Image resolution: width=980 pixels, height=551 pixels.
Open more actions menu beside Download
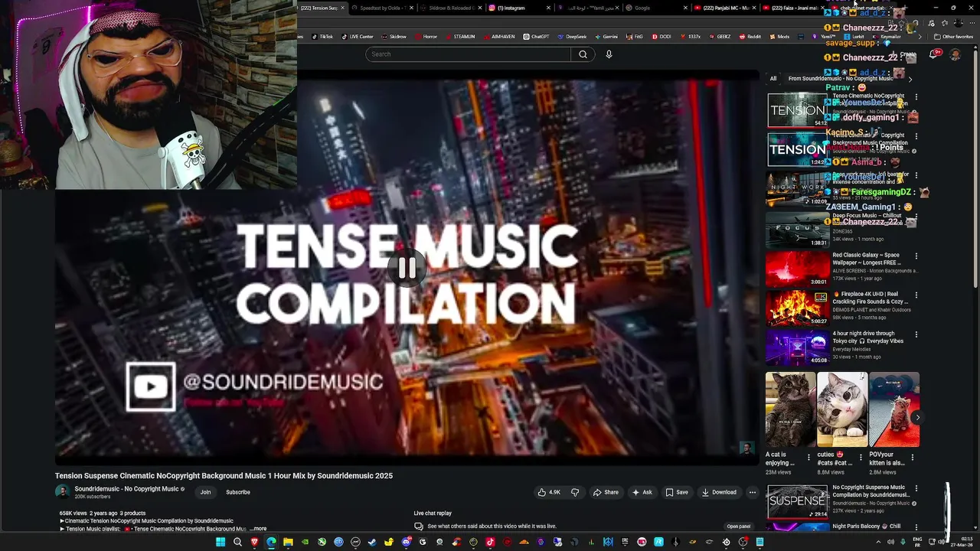(x=753, y=492)
